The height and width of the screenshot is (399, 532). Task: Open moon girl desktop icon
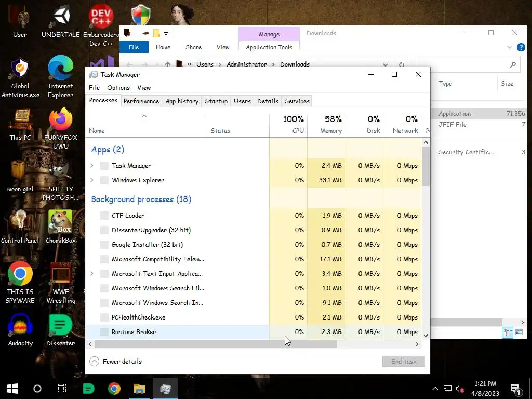coord(20,177)
